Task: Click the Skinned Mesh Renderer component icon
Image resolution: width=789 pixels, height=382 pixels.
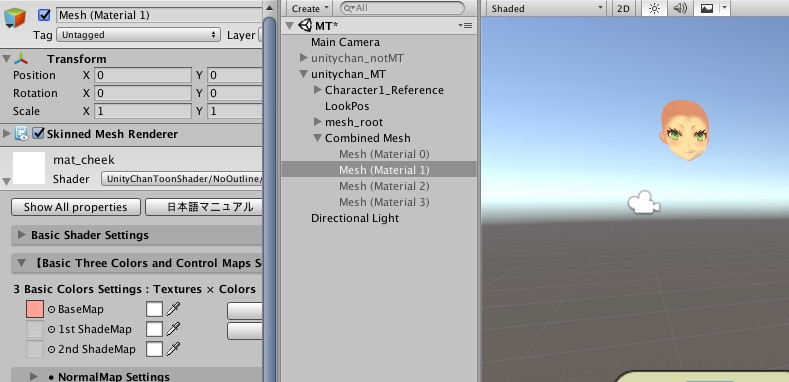Action: point(21,134)
